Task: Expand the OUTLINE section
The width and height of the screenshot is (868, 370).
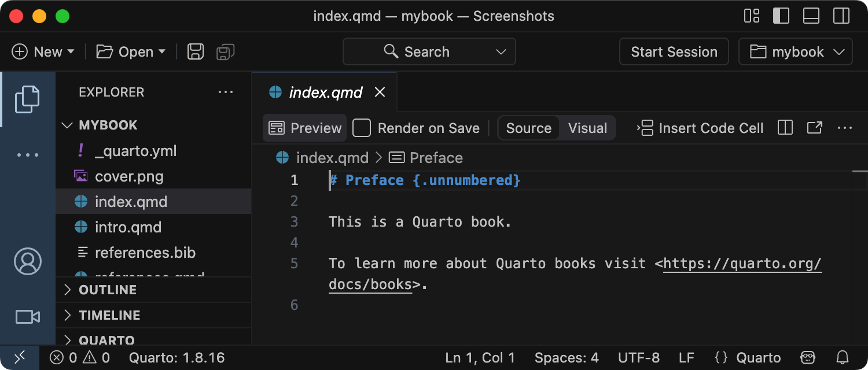Action: (108, 290)
